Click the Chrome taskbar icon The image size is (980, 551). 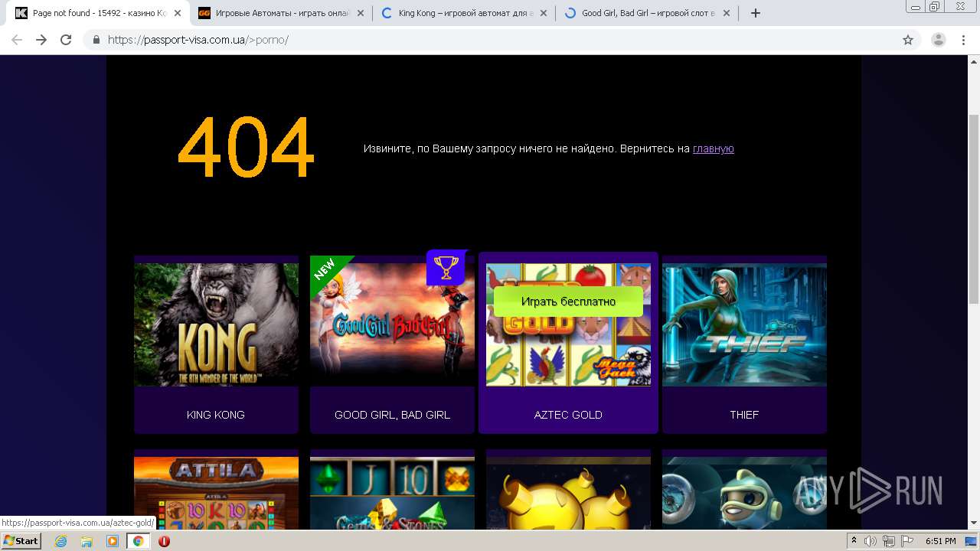pyautogui.click(x=139, y=541)
